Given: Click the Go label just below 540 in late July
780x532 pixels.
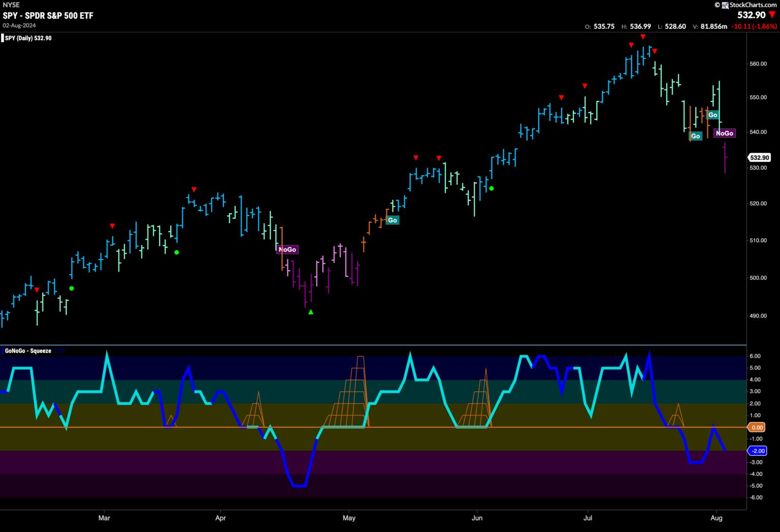Looking at the screenshot, I should tap(695, 136).
